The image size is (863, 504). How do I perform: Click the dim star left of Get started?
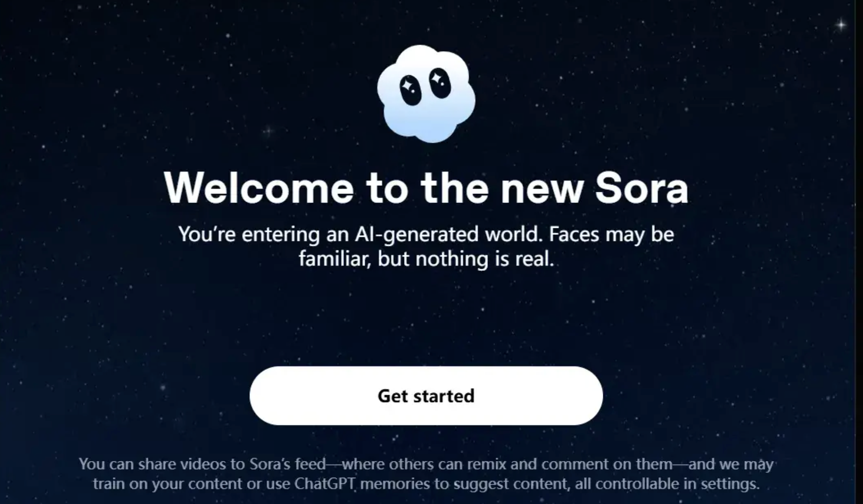click(163, 387)
